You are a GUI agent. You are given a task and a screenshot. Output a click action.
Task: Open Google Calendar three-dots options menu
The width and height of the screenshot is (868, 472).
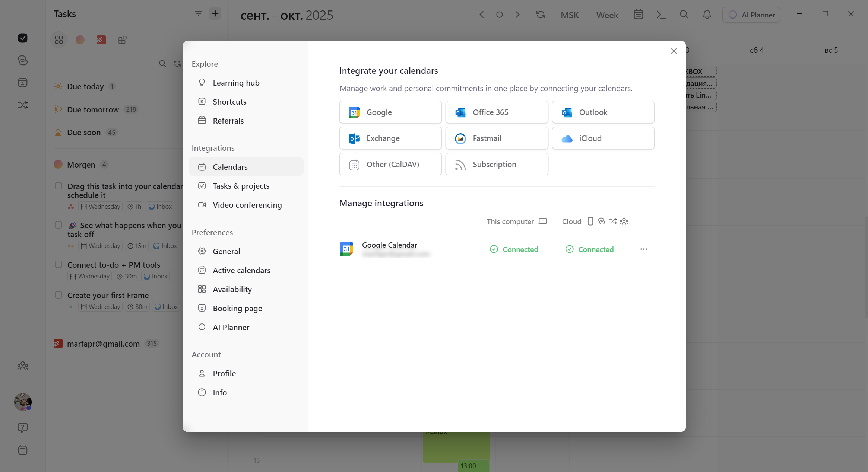tap(643, 249)
